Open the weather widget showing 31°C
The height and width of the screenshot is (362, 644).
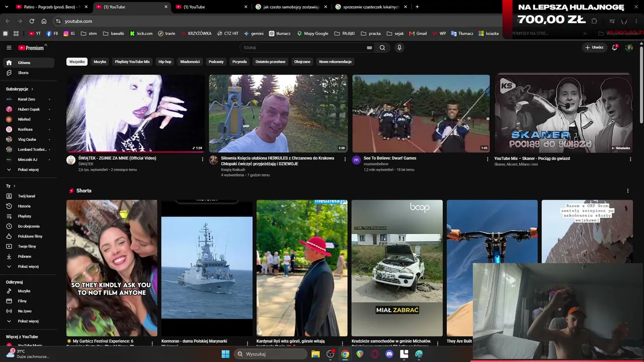(x=28, y=354)
